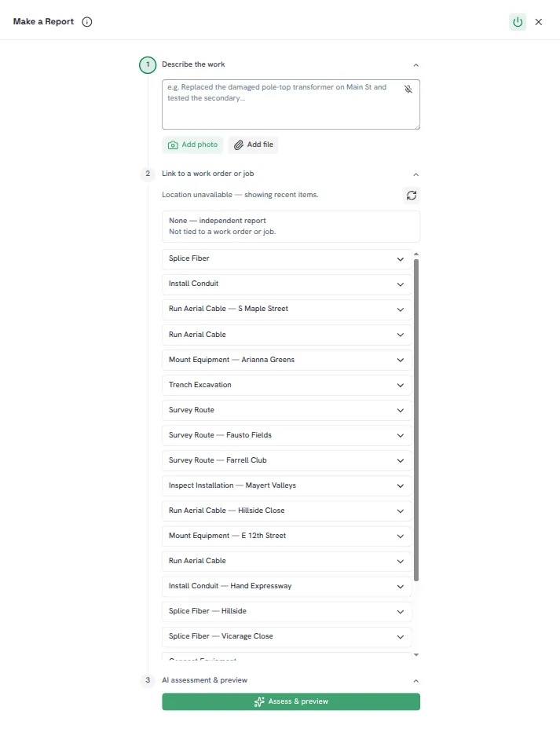Expand Install Conduit — Hand Expressway
Screen dimensions: 560x747
[287, 587]
